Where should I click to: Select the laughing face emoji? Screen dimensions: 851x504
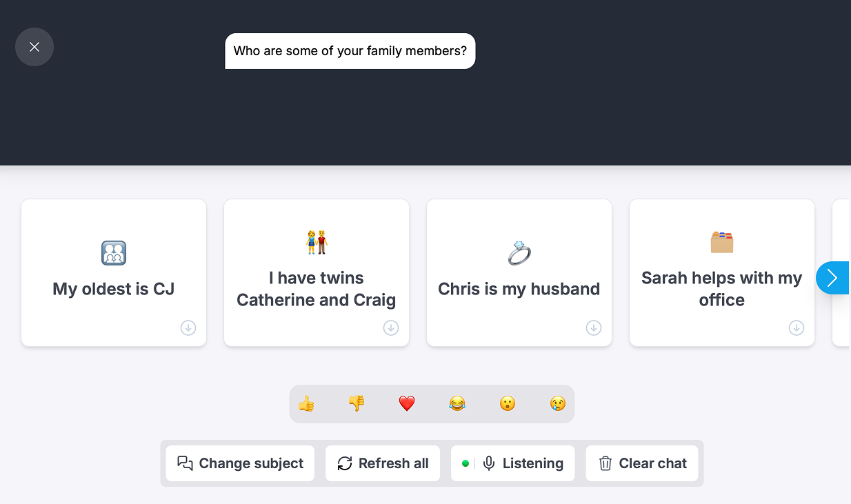(457, 403)
